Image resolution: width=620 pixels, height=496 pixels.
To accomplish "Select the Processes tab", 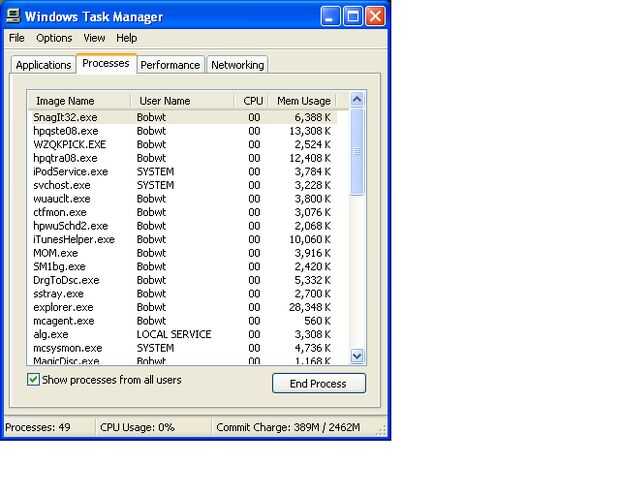I will coord(106,63).
